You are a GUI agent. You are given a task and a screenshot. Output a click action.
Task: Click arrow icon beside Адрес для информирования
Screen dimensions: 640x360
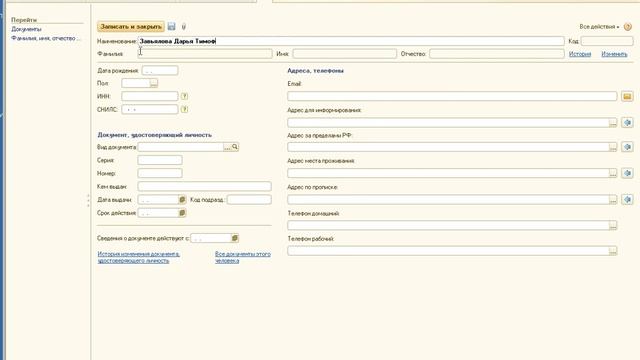(x=627, y=122)
